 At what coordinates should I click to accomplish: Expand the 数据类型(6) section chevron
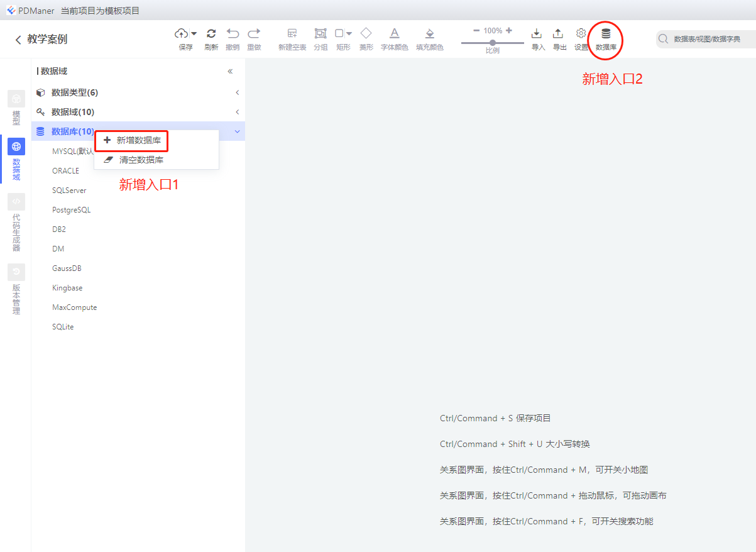[x=238, y=92]
